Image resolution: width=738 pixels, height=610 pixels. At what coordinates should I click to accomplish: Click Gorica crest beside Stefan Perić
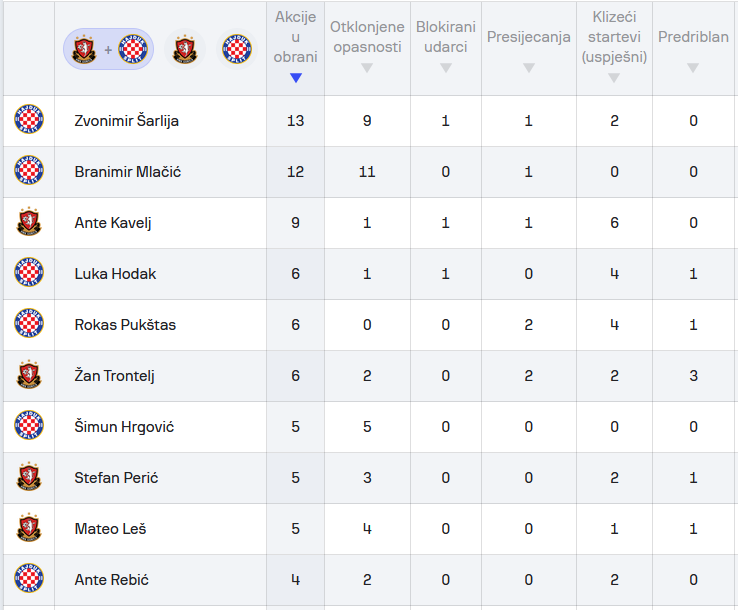(29, 478)
